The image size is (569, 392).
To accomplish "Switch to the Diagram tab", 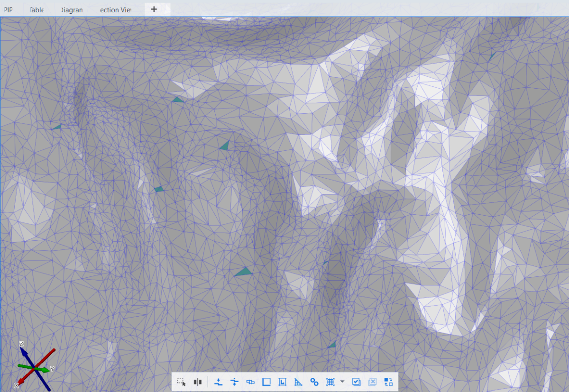I will (x=72, y=9).
